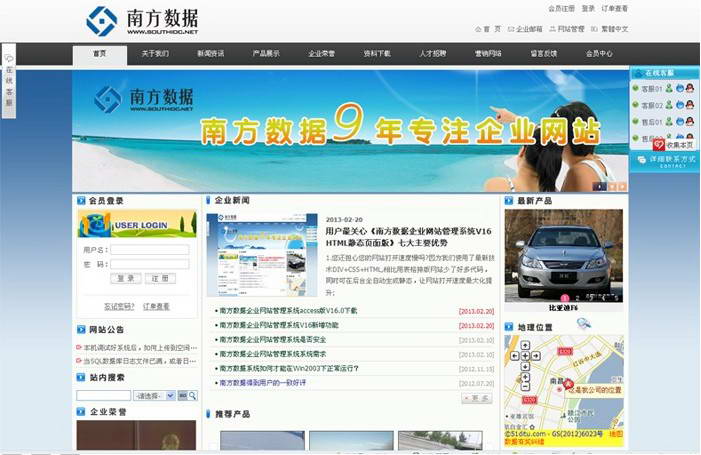The image size is (701, 455).
Task: Open the featured news headline about V16 HTML静态页面版
Action: (408, 237)
